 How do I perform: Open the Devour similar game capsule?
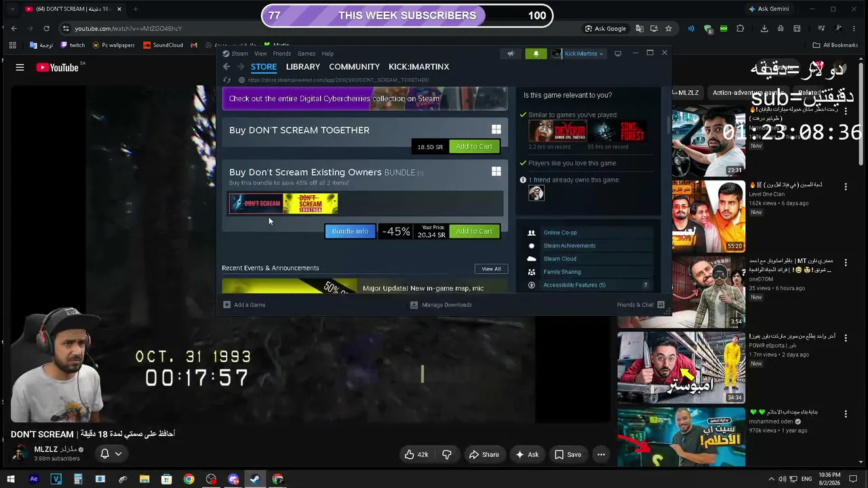pos(557,131)
